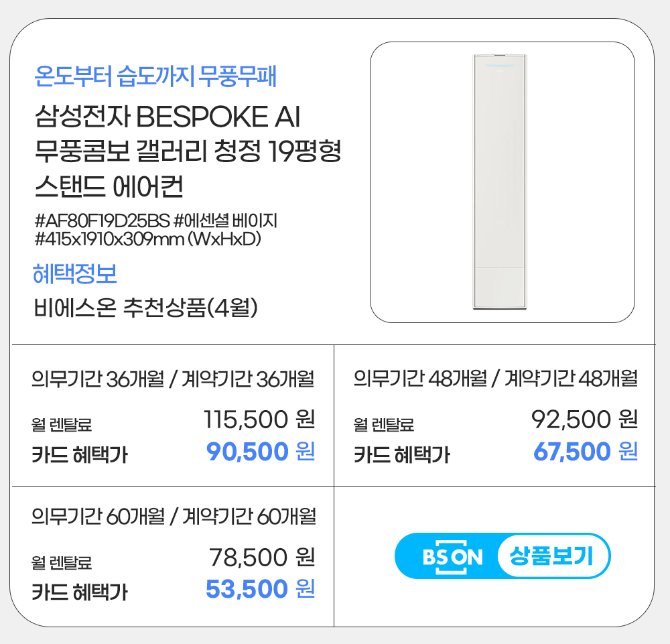Click the BS ON logo icon
670x644 pixels.
(x=453, y=556)
